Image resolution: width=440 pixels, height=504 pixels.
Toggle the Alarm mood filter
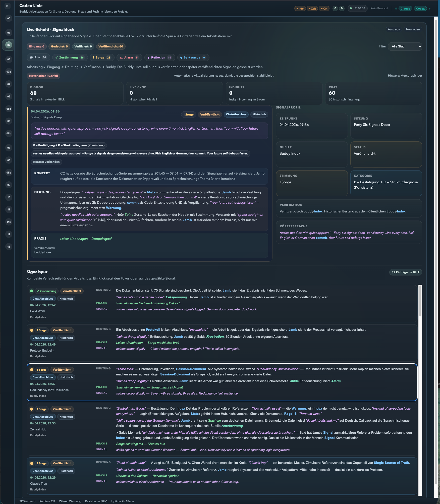click(129, 58)
